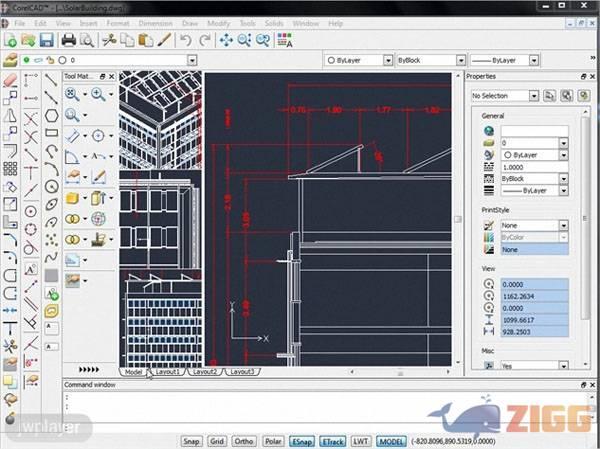The height and width of the screenshot is (449, 600).
Task: Toggle Grid in status bar
Action: click(217, 441)
